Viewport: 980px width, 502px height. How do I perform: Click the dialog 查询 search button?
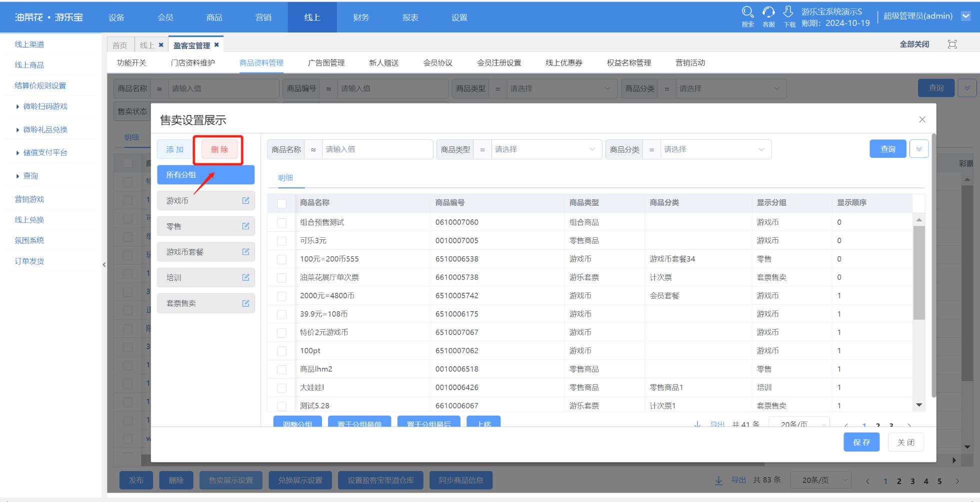tap(888, 149)
